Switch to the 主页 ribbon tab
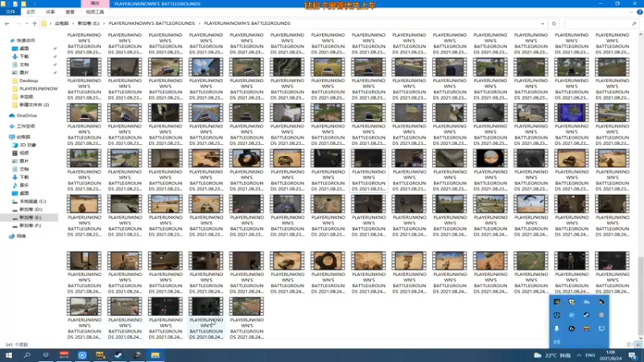Screen dimensions: 644x362 click(x=31, y=12)
